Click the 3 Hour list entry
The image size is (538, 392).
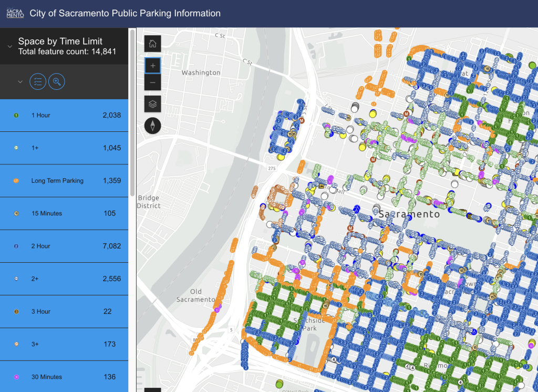[64, 312]
